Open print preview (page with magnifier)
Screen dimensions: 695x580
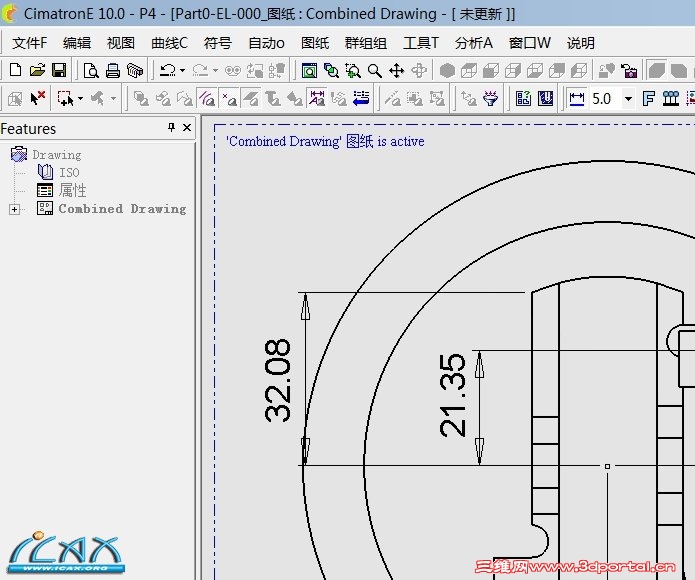coord(91,70)
